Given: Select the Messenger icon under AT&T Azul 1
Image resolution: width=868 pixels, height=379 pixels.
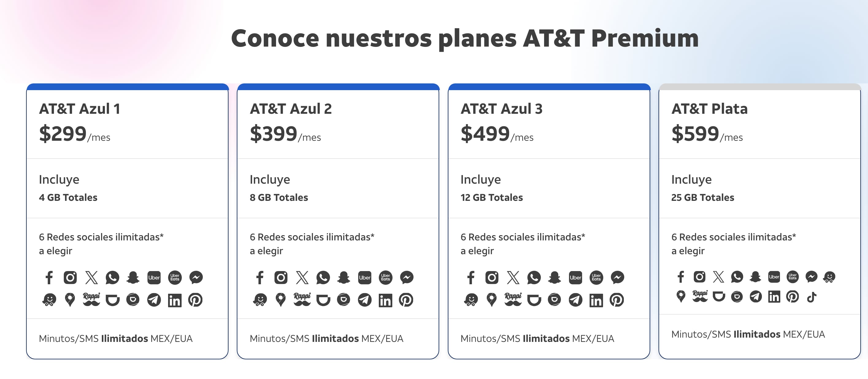Looking at the screenshot, I should [x=196, y=277].
